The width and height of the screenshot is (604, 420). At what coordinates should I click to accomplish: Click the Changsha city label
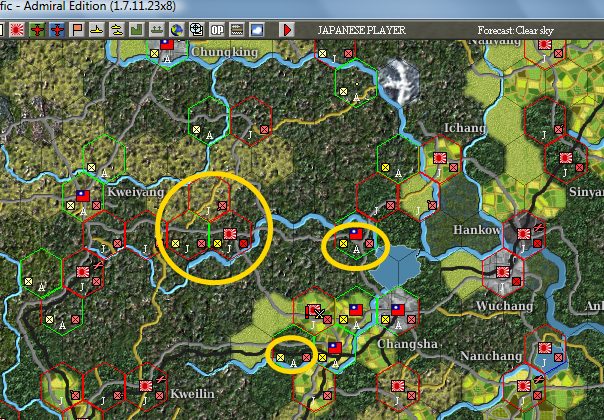[407, 344]
